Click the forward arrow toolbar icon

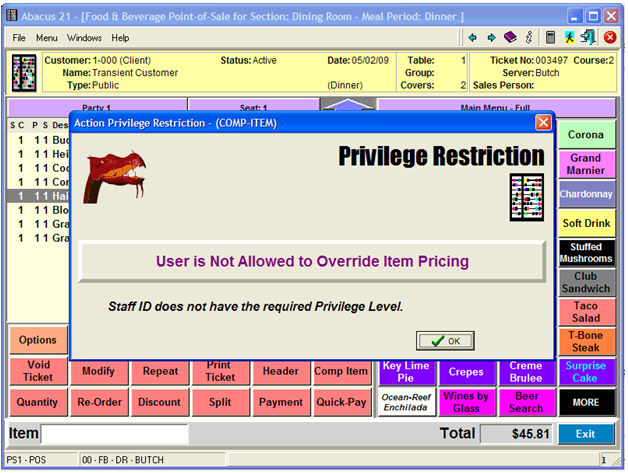pos(491,38)
